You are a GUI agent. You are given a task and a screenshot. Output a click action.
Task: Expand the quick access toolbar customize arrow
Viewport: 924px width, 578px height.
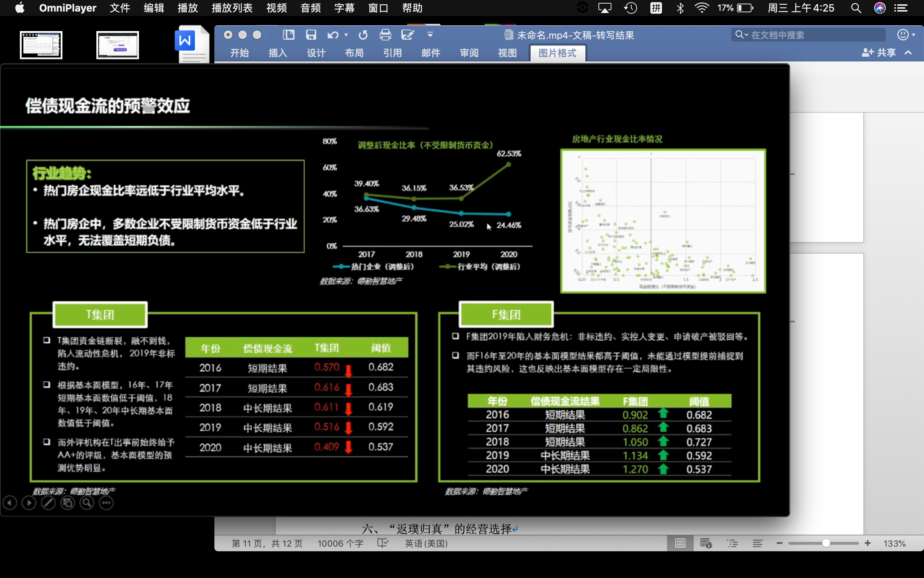[x=430, y=35]
